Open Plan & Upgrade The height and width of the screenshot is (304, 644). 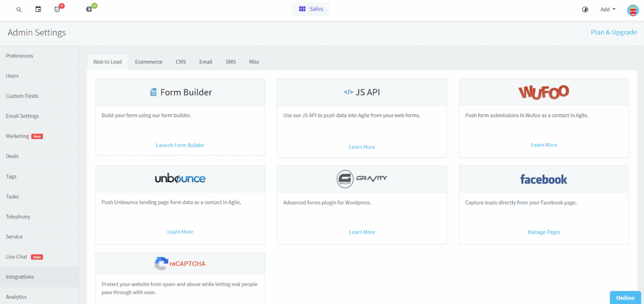point(614,32)
